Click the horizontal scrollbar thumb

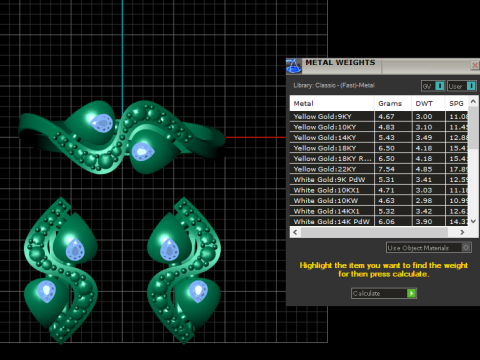click(x=374, y=232)
